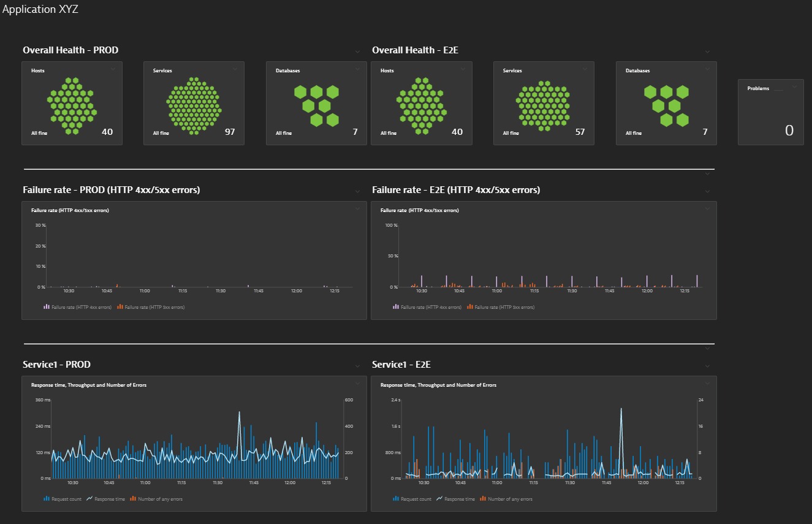Click the E2E Services honeycomb chart

(544, 105)
